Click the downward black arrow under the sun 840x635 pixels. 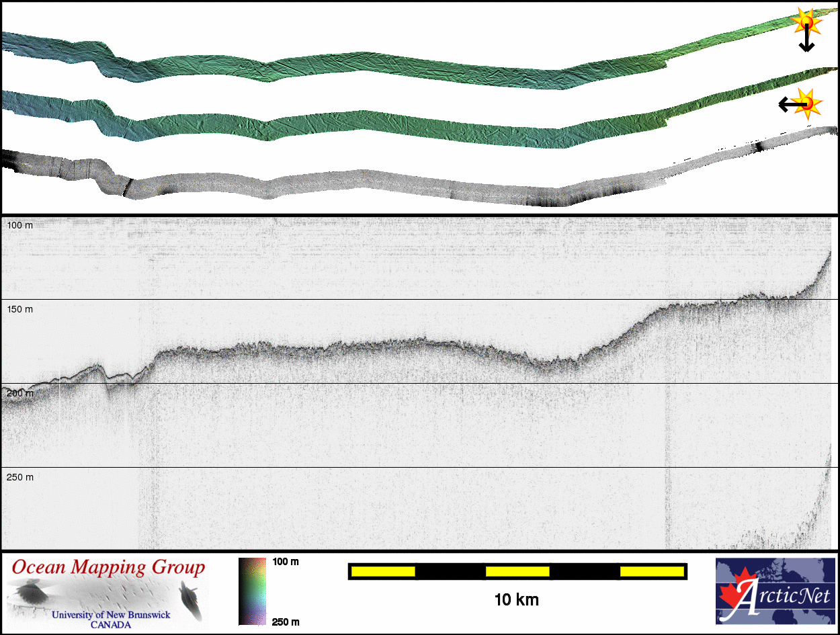[x=806, y=42]
